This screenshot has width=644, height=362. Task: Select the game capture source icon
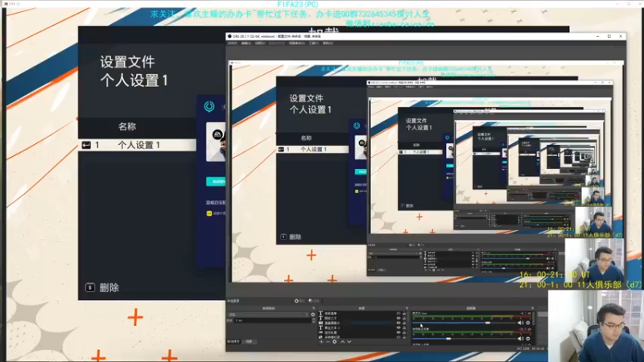pyautogui.click(x=320, y=332)
